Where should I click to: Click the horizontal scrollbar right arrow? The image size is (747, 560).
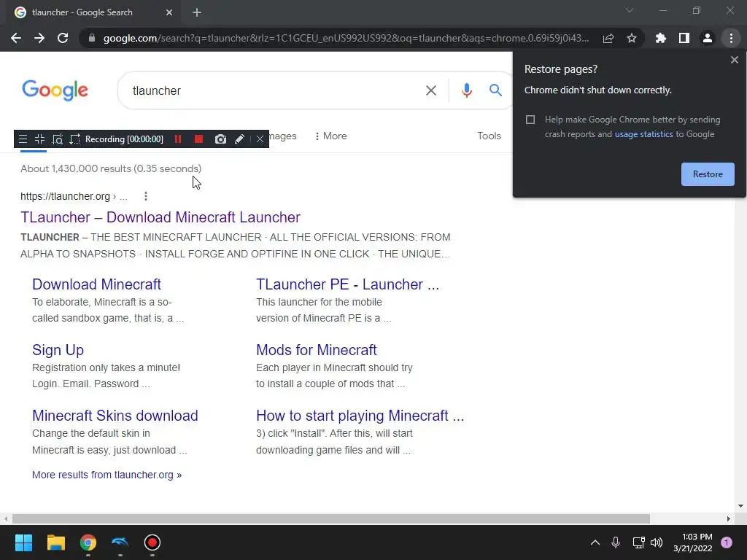coord(728,518)
